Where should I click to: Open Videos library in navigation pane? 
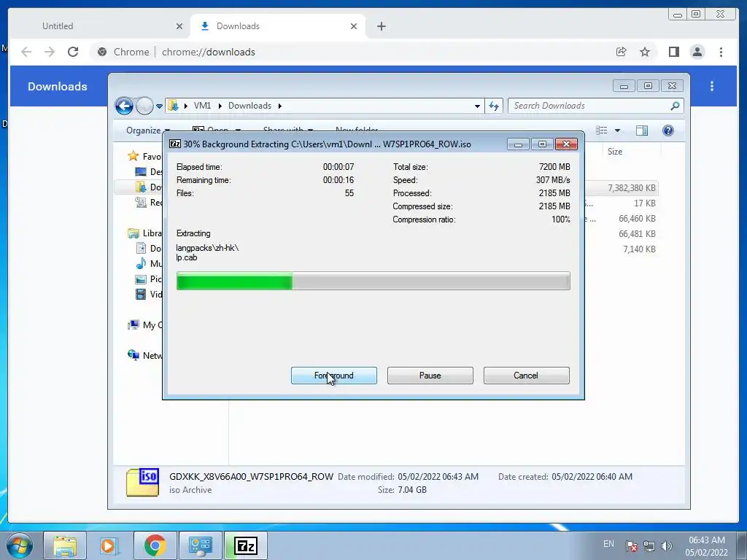click(149, 295)
